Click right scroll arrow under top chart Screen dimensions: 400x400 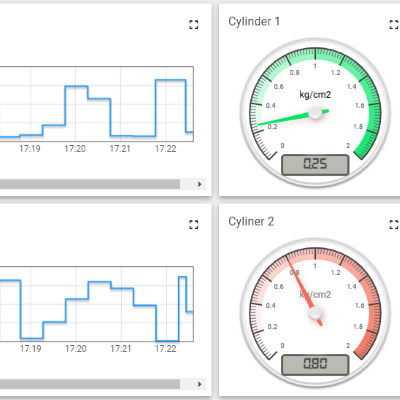pyautogui.click(x=200, y=184)
